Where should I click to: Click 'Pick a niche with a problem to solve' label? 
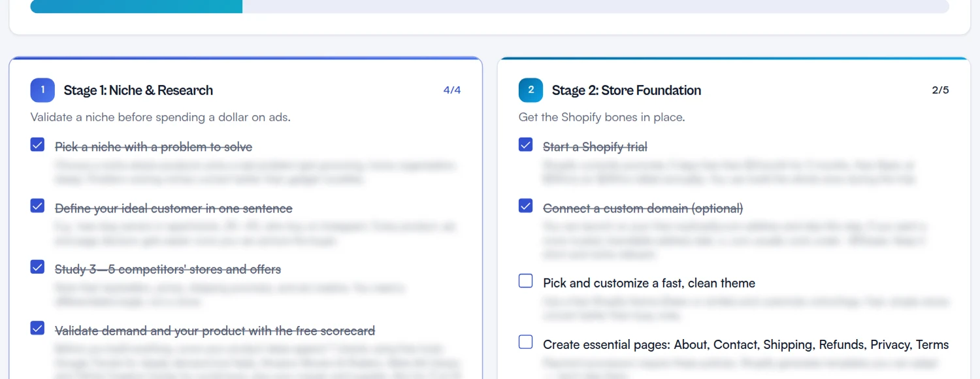154,147
